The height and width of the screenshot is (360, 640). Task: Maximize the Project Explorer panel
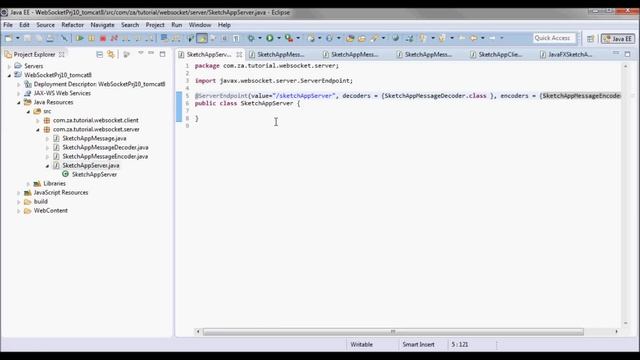coord(162,54)
